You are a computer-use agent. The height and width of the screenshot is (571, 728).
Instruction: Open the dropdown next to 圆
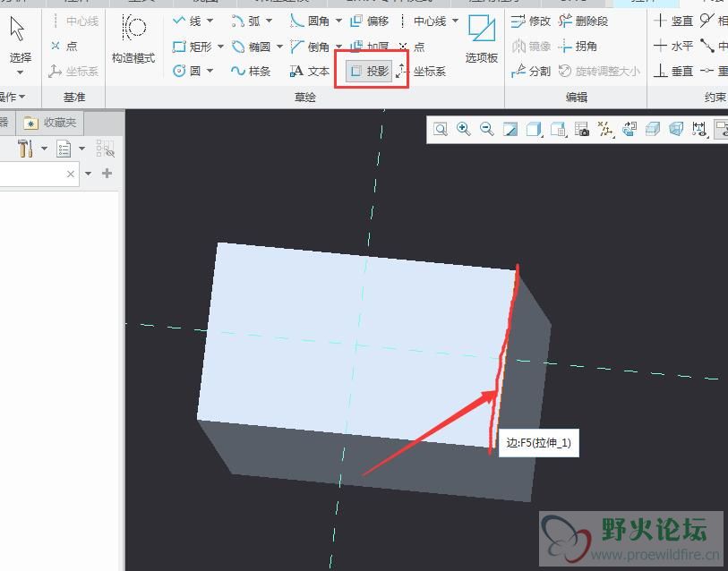pos(210,71)
